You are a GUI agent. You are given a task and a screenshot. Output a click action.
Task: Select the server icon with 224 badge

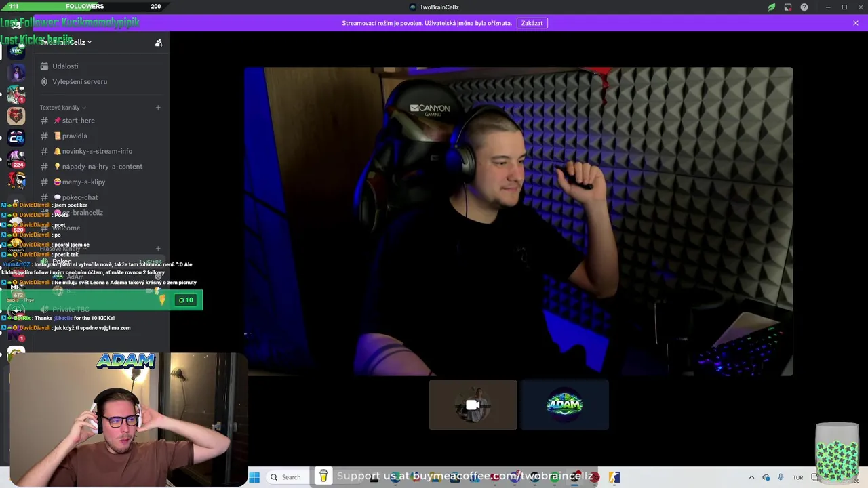pyautogui.click(x=16, y=159)
